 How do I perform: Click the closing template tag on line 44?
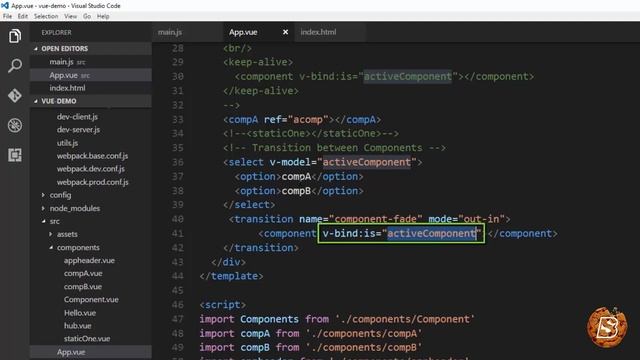pos(231,276)
